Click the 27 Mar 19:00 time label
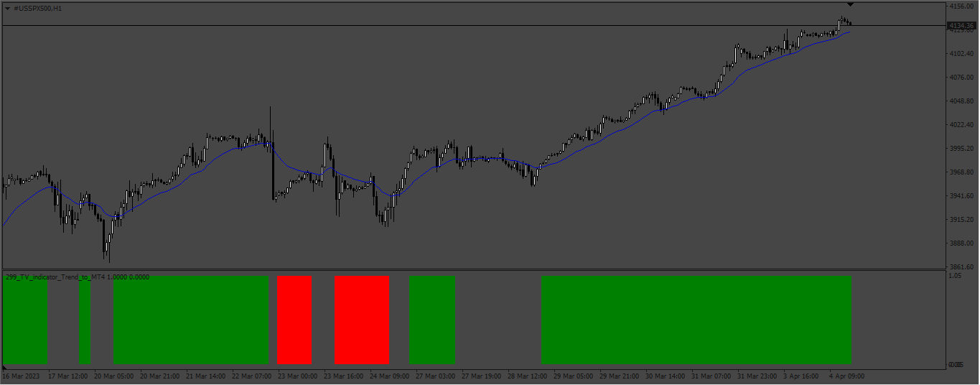This screenshot has height=385, width=980. (x=482, y=376)
